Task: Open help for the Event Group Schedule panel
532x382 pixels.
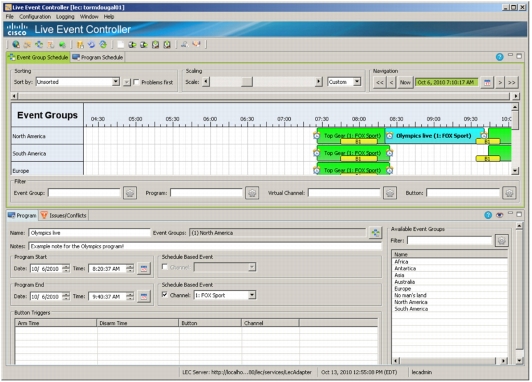Action: [x=499, y=57]
